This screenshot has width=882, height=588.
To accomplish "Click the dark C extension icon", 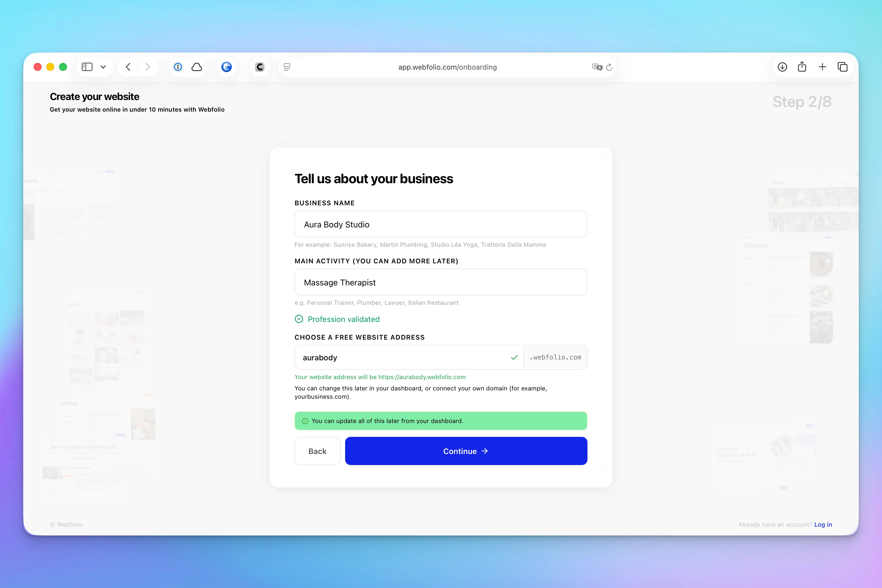I will pyautogui.click(x=259, y=67).
